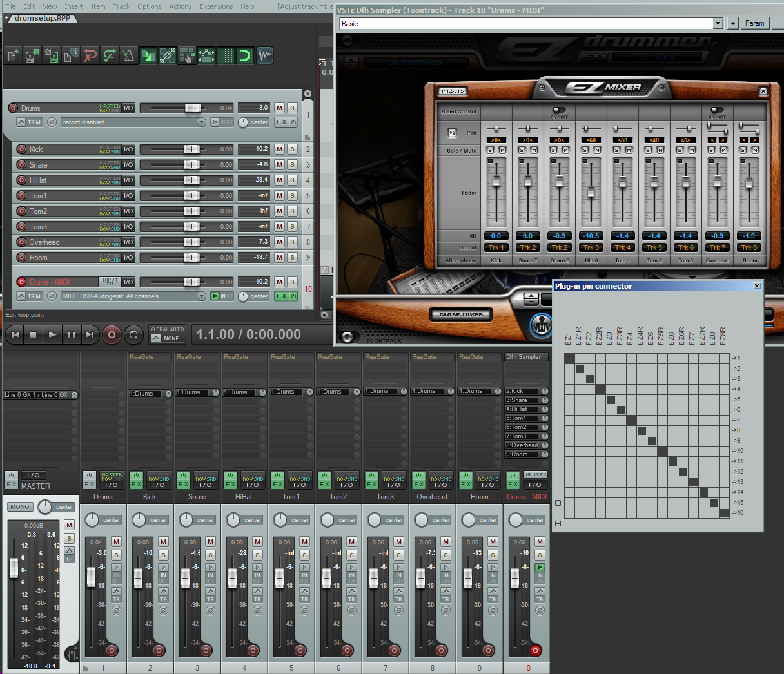
Task: Click the Record button in transport
Action: point(112,334)
